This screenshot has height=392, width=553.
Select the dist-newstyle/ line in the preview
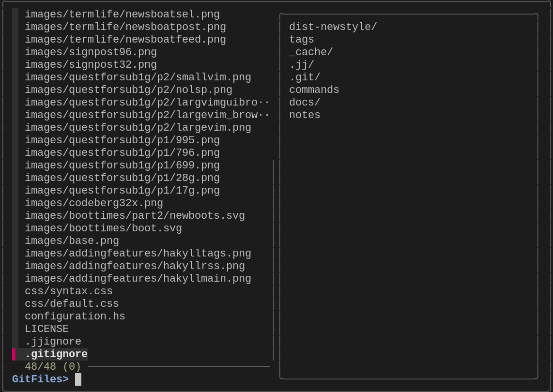point(333,27)
